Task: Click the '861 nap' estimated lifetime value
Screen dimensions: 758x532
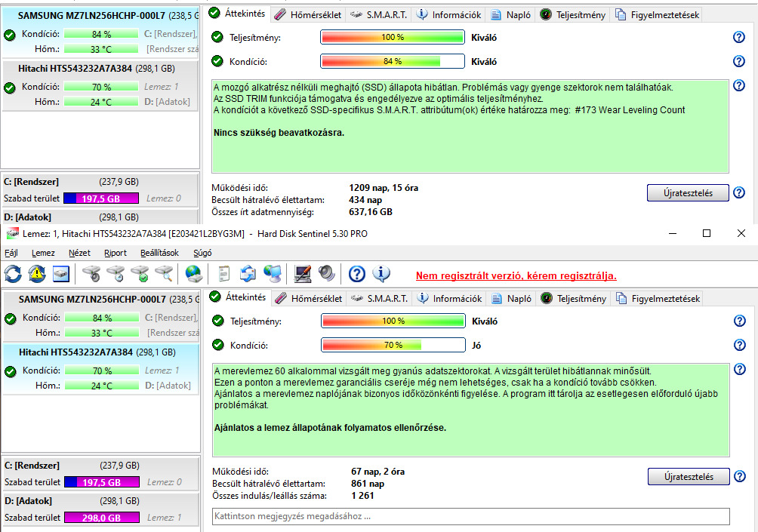Action: [x=368, y=484]
